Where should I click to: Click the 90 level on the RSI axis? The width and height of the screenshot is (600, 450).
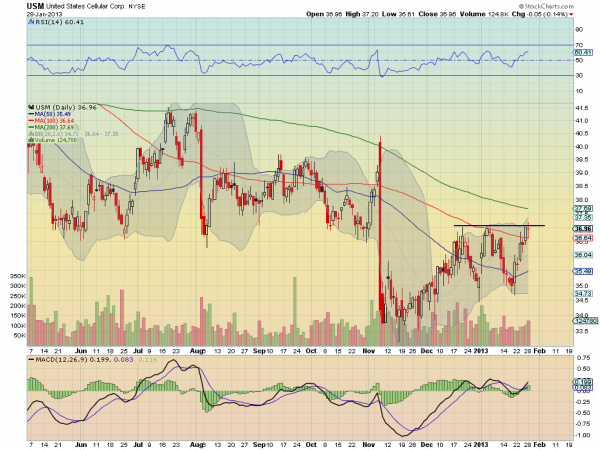[579, 29]
